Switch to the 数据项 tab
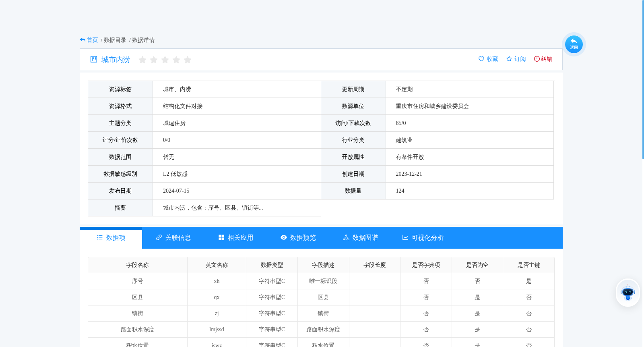The image size is (644, 347). 111,238
